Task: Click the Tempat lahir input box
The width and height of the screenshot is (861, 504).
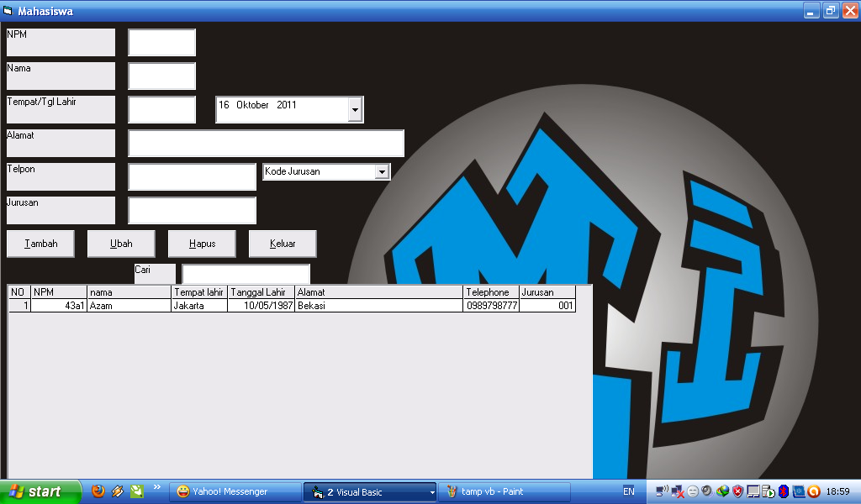Action: click(x=162, y=110)
